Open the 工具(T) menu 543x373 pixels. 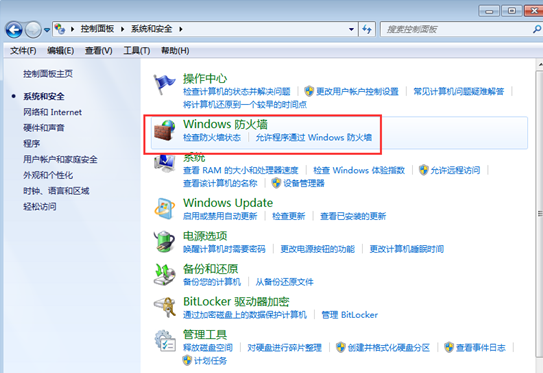136,51
